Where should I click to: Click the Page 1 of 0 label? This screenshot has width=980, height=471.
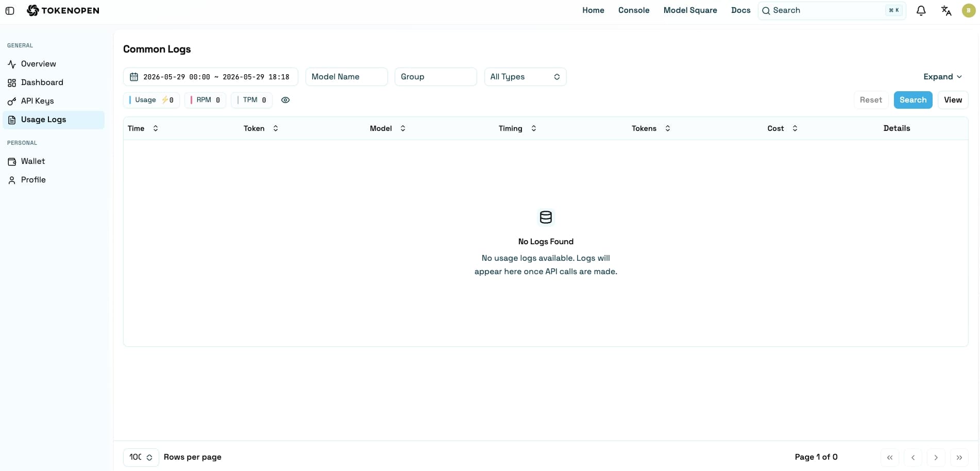pos(816,457)
